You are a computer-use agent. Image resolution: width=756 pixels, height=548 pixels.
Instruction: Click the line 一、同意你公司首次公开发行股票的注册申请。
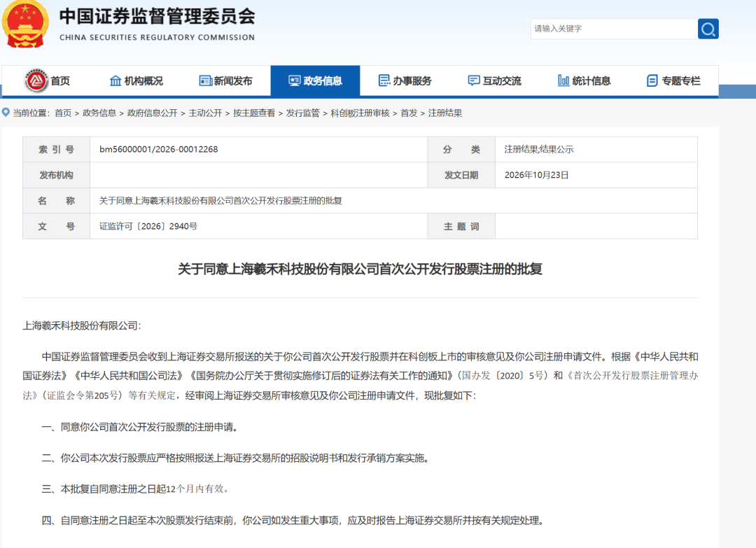[x=139, y=427]
